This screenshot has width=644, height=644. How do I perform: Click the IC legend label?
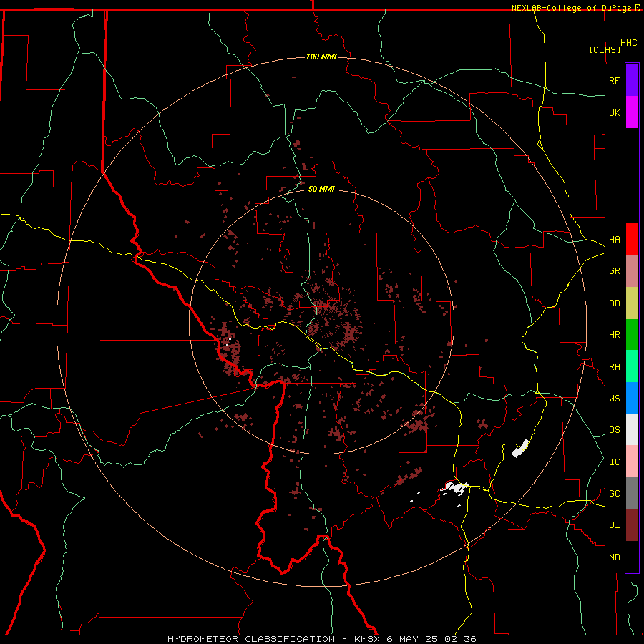tap(614, 462)
